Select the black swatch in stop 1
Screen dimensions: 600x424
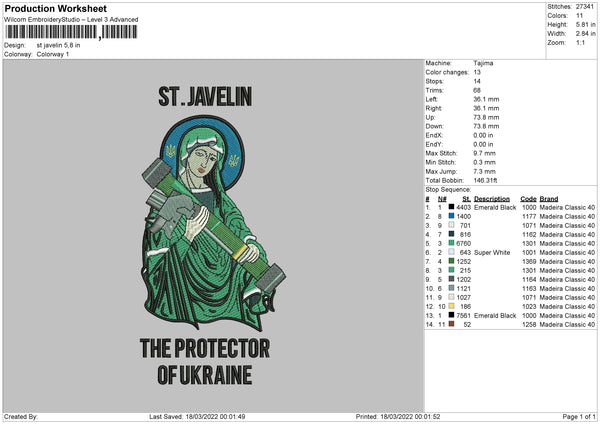click(452, 207)
